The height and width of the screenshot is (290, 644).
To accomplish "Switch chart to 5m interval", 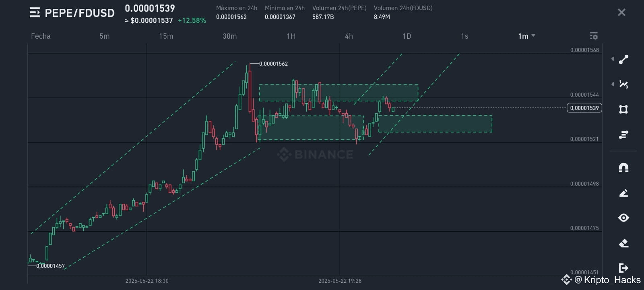I will 104,36.
